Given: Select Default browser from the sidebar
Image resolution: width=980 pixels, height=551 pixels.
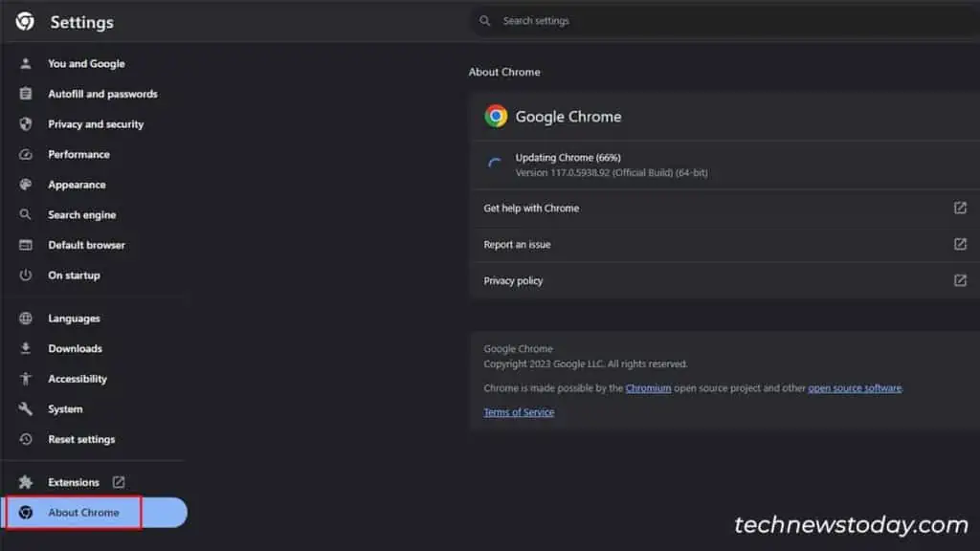Looking at the screenshot, I should point(87,245).
